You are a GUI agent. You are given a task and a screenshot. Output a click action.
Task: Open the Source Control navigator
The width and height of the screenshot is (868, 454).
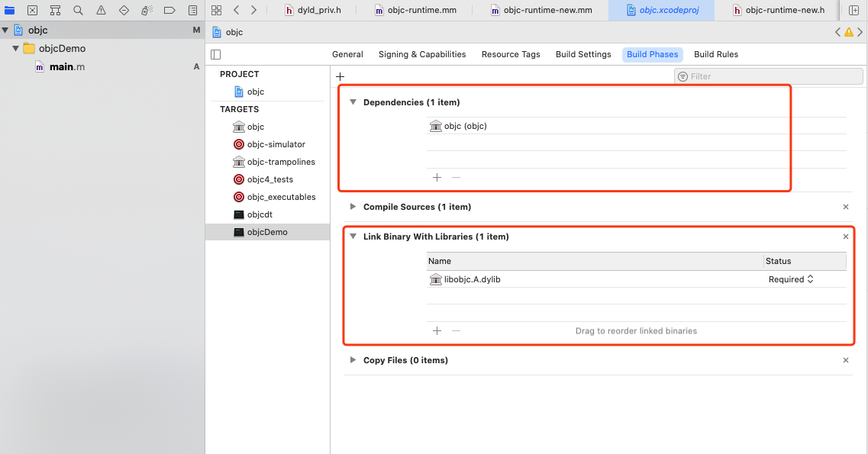coord(32,10)
